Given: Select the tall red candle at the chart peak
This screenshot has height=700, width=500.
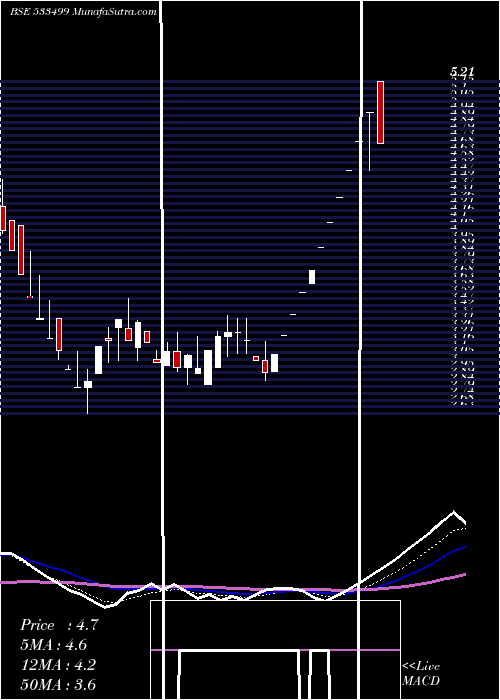Looking at the screenshot, I should (380, 112).
